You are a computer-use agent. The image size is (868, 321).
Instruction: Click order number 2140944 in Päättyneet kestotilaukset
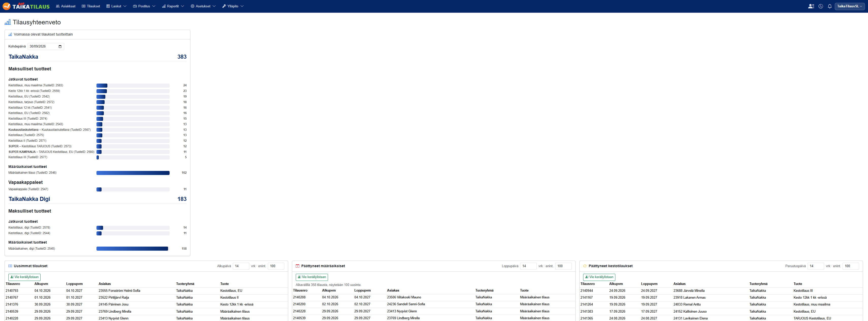[587, 291]
